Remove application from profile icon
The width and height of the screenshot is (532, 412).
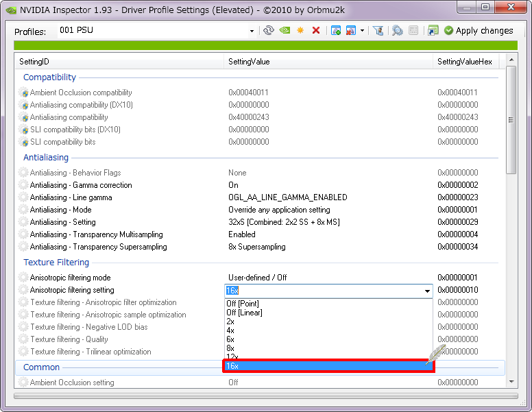(x=351, y=31)
